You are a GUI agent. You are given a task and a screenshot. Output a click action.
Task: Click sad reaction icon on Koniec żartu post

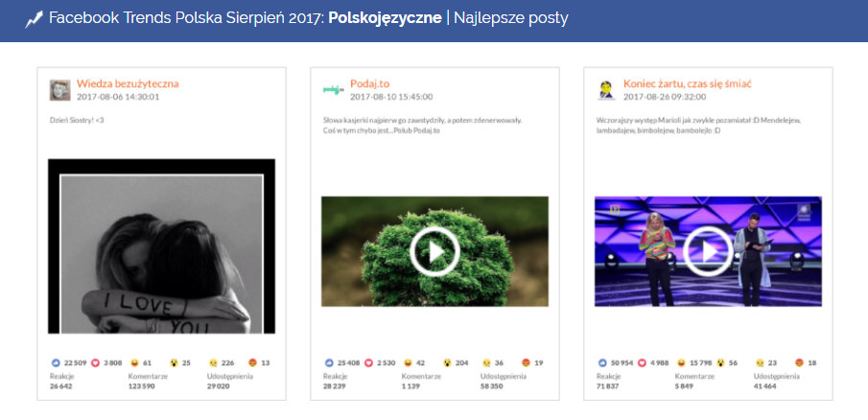tap(760, 363)
